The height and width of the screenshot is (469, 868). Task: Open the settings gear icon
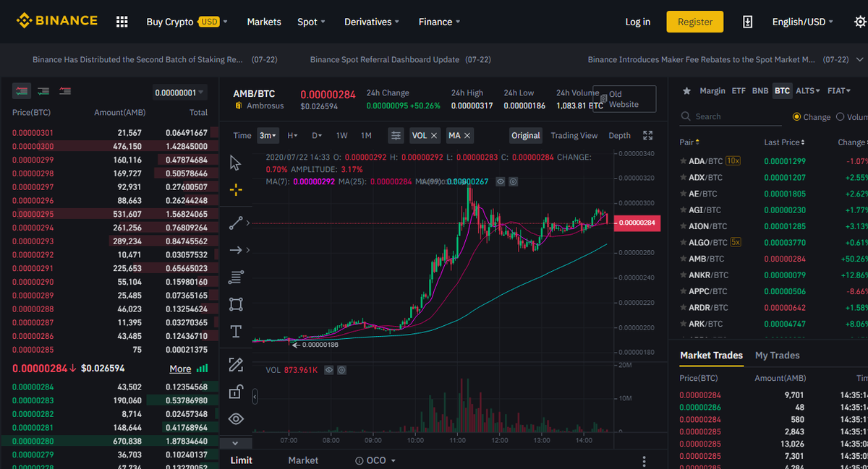point(860,22)
